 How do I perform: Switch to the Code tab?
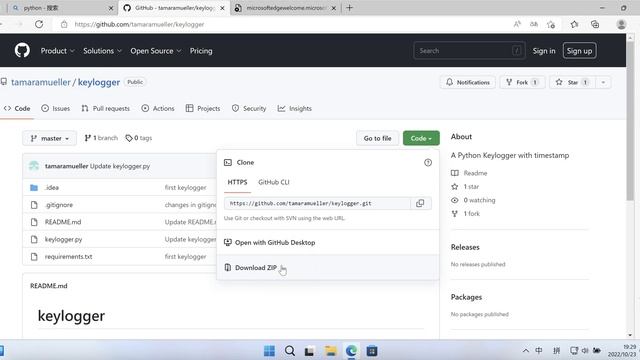tap(17, 109)
